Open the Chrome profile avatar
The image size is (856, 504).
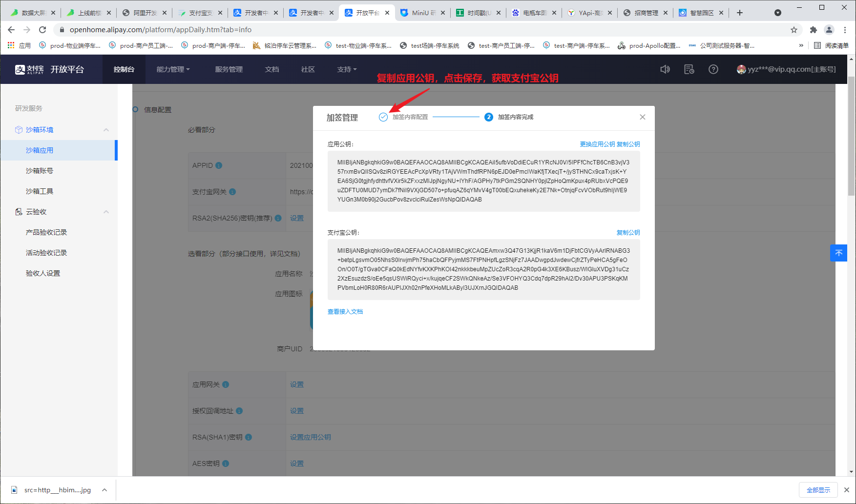click(829, 30)
